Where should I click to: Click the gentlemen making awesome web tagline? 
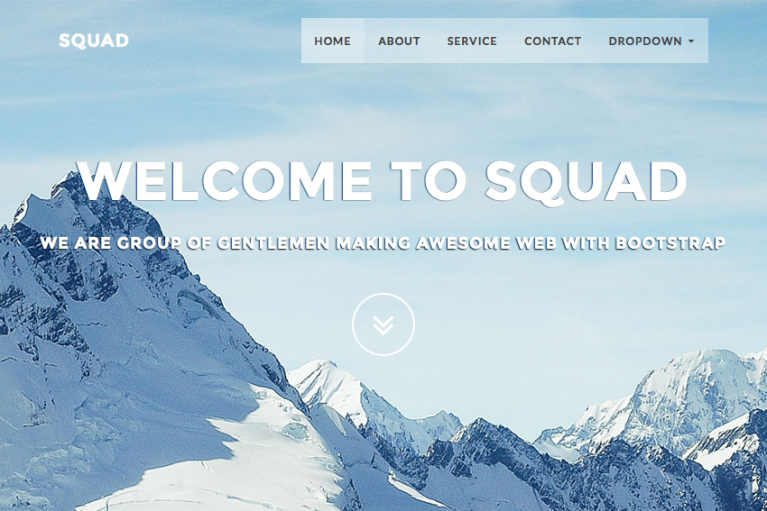pos(383,243)
